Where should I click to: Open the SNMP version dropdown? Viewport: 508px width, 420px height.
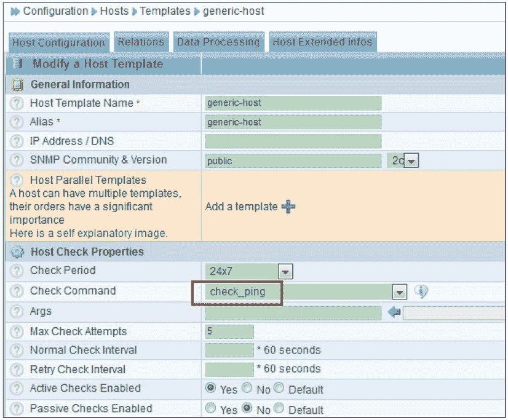(411, 161)
